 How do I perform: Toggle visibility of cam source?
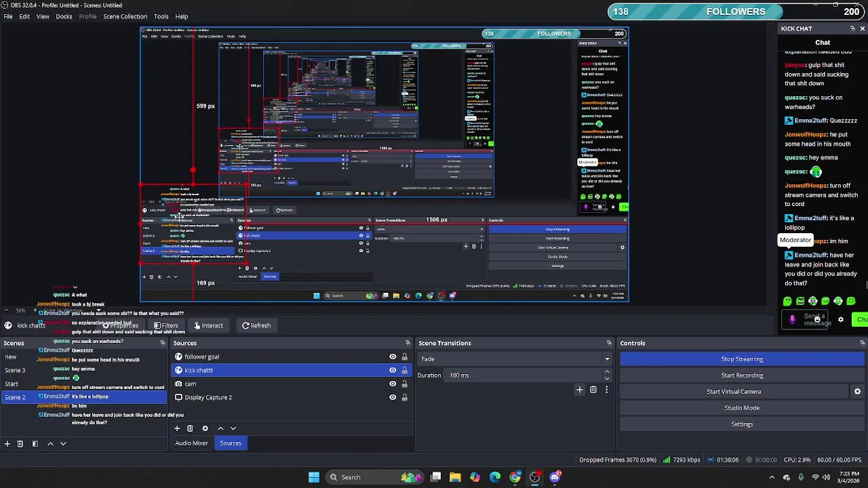pos(393,384)
